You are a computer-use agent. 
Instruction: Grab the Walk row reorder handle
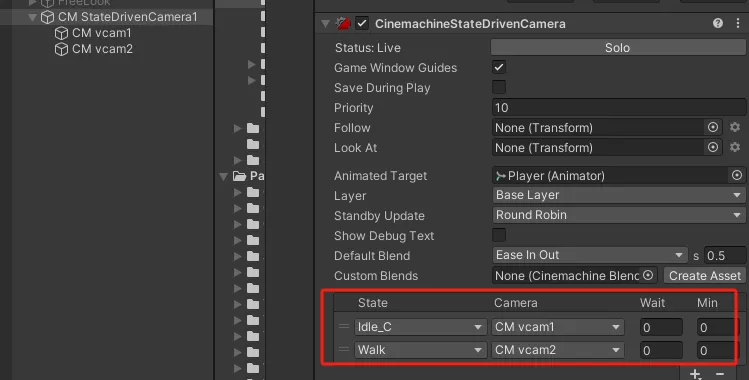(344, 349)
